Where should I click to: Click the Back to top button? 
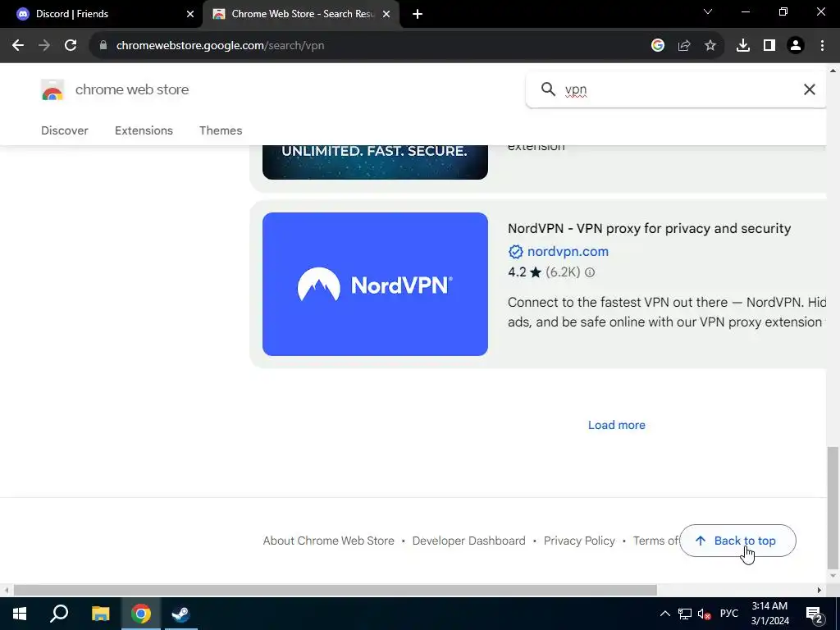click(737, 541)
